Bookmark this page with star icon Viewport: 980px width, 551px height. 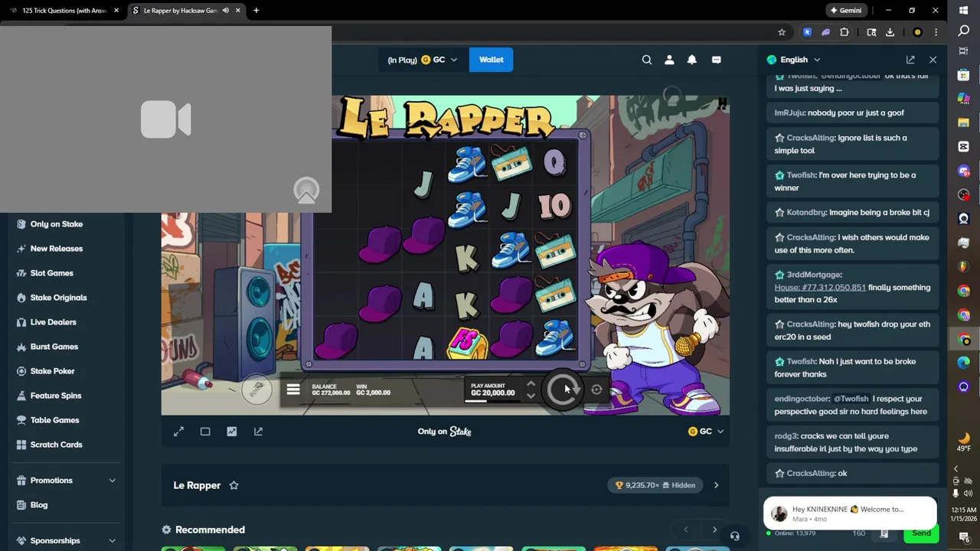coord(782,32)
